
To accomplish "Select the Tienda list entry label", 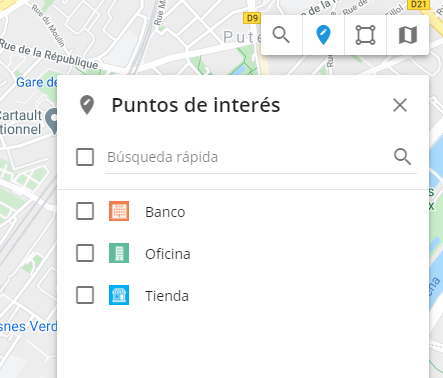I will 167,296.
